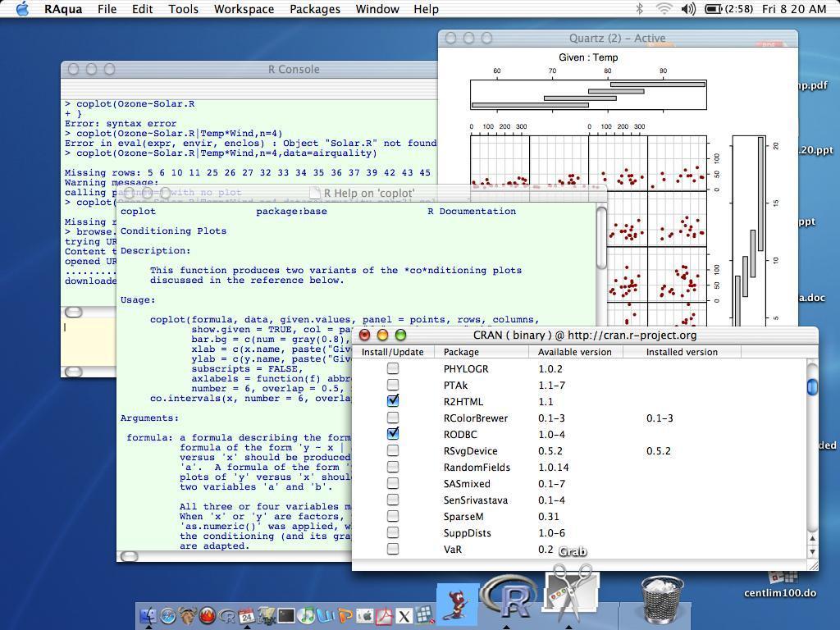Click the X11 icon in the dock
Image resolution: width=840 pixels, height=630 pixels.
click(404, 615)
